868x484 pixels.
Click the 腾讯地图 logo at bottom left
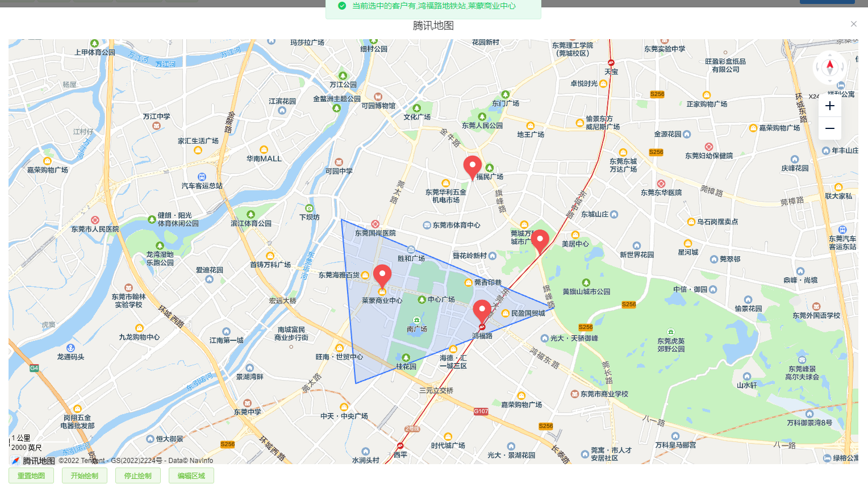click(33, 460)
